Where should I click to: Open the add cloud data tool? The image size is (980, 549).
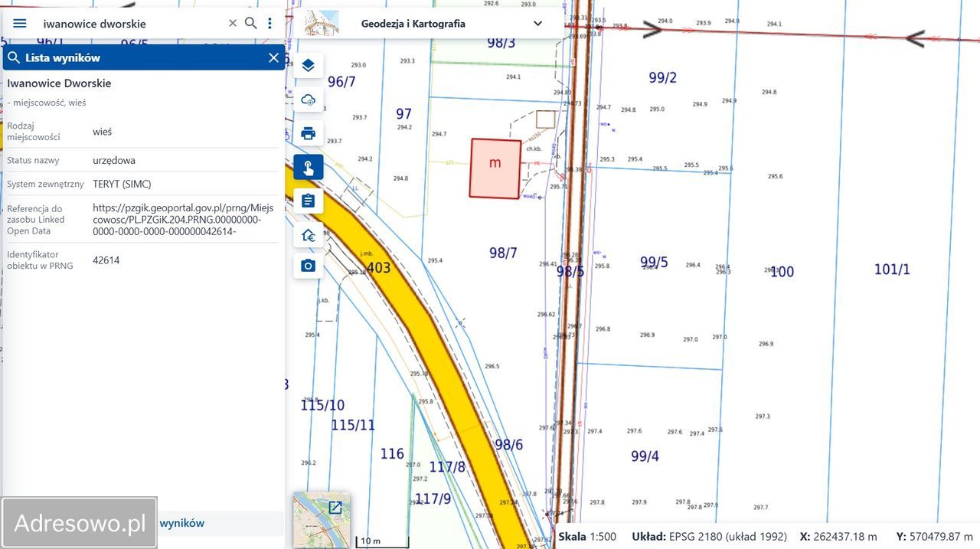309,100
